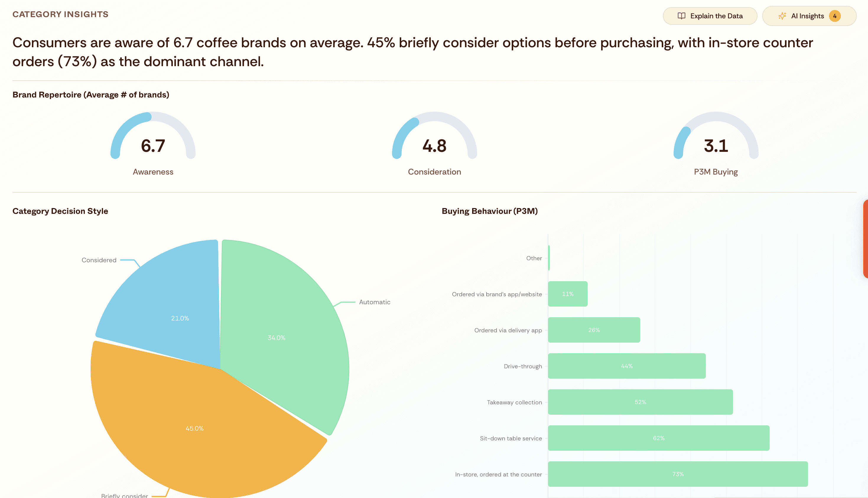Select the CATEGORY INSIGHTS heading

click(x=61, y=14)
